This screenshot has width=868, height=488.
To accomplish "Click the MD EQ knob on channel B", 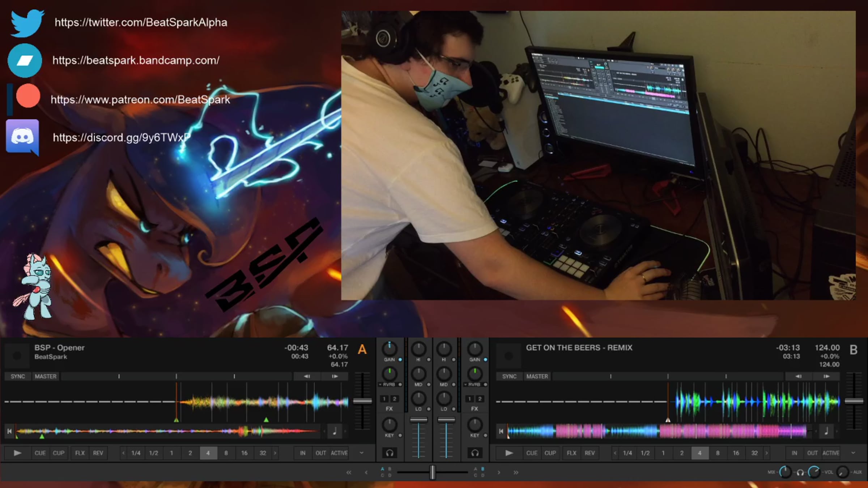I will click(444, 374).
